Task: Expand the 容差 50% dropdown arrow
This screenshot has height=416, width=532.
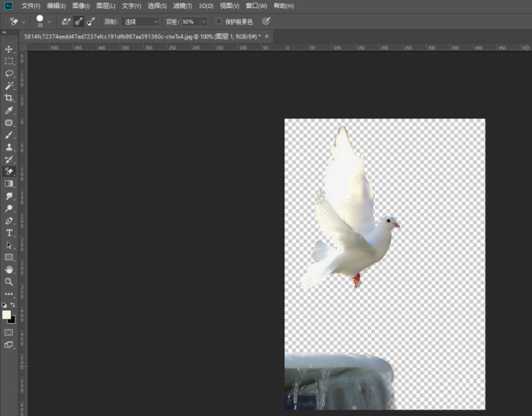Action: pos(203,21)
